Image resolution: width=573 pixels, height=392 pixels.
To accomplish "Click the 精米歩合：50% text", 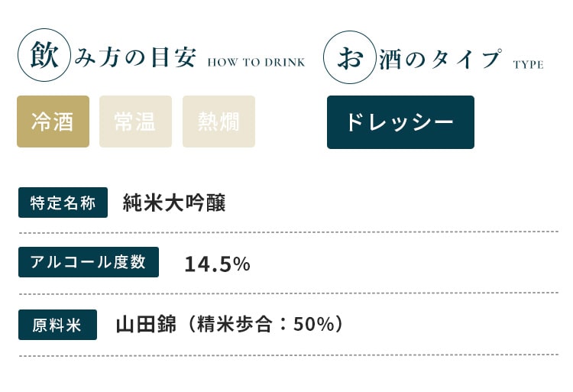I will (266, 324).
